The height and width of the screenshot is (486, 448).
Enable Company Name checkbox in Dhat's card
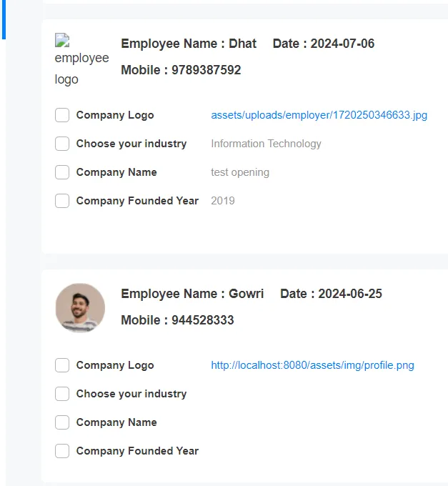click(62, 172)
